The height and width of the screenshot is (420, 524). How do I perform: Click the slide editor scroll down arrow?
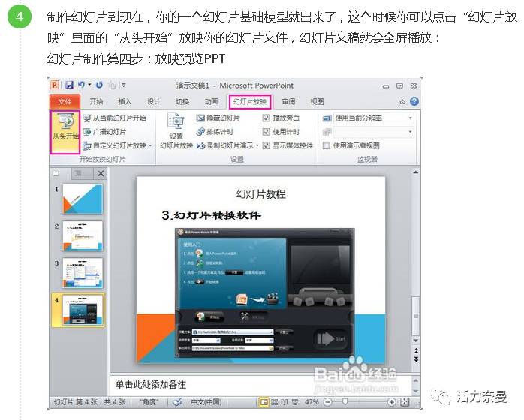click(x=416, y=340)
